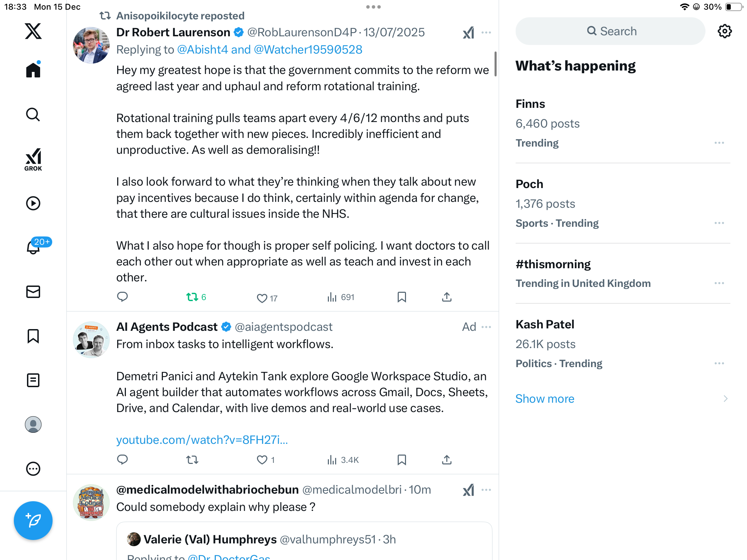Like Dr Robert Laurenson's post
The width and height of the screenshot is (747, 560).
(262, 298)
